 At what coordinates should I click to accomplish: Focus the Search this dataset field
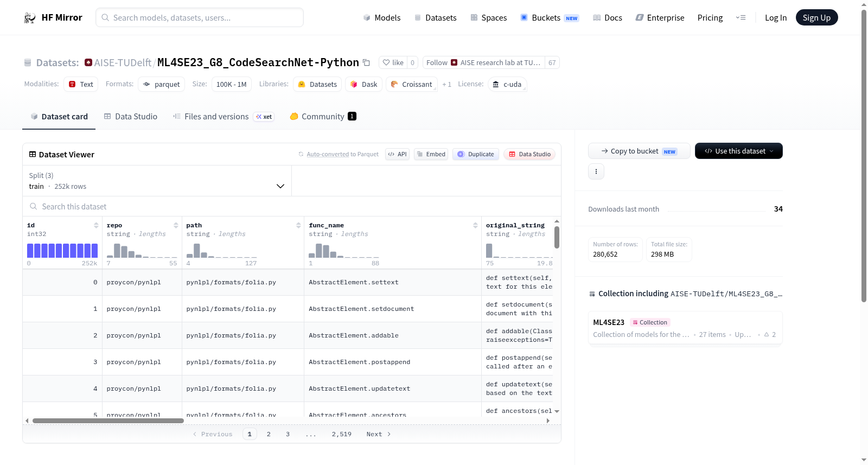point(292,207)
